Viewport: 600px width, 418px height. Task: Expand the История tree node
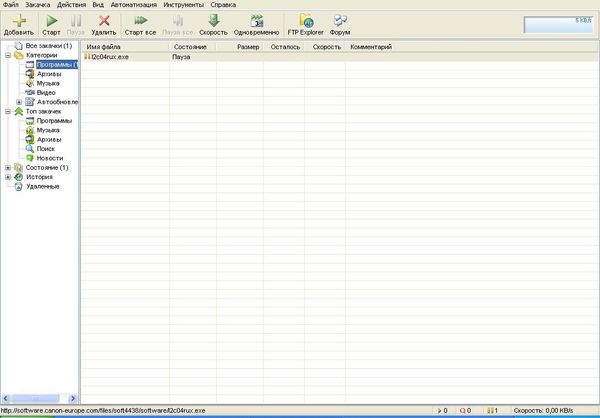coord(8,177)
